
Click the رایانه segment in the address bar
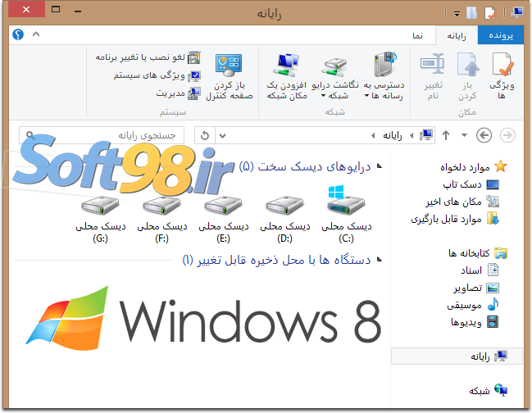[393, 135]
